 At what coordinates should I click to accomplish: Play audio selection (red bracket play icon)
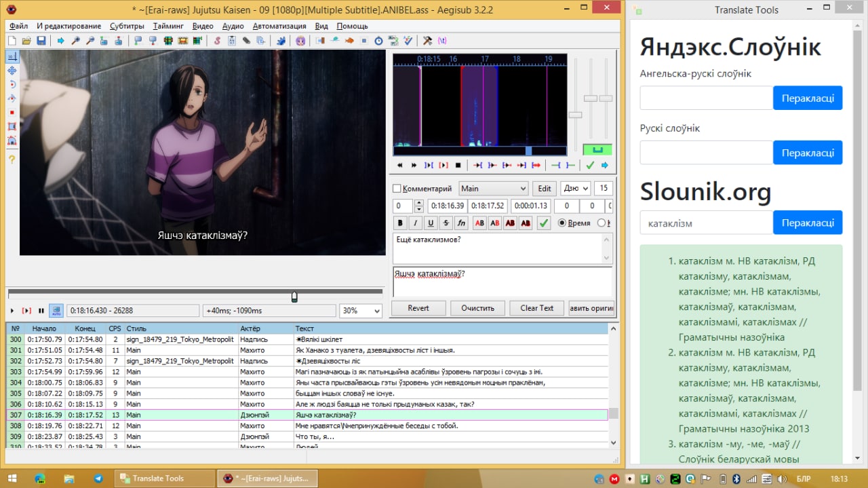(x=443, y=165)
